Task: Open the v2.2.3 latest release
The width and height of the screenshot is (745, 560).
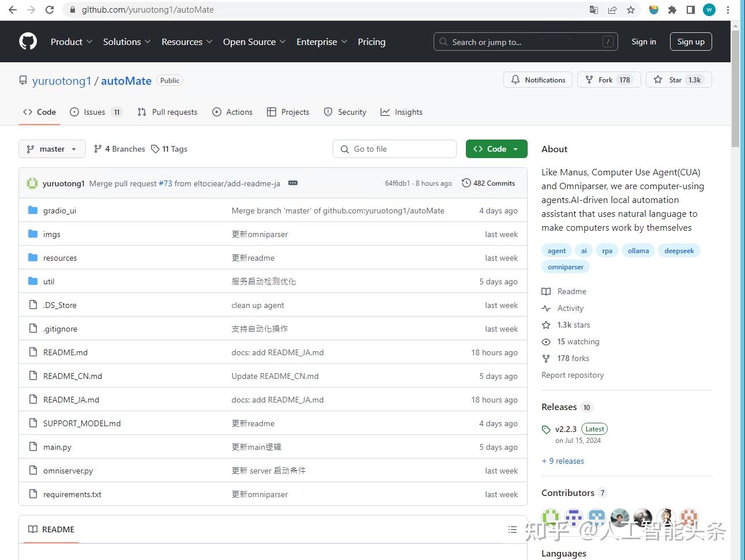Action: tap(566, 429)
